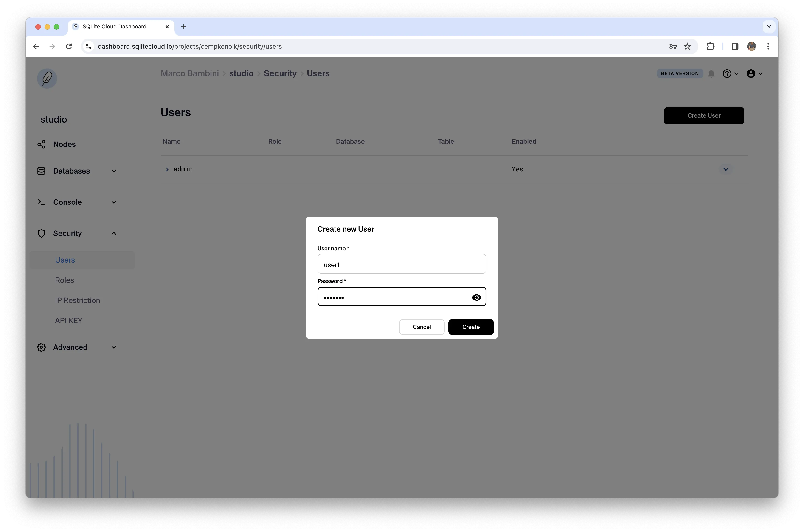The image size is (804, 532).
Task: Click the admin user name
Action: point(183,169)
